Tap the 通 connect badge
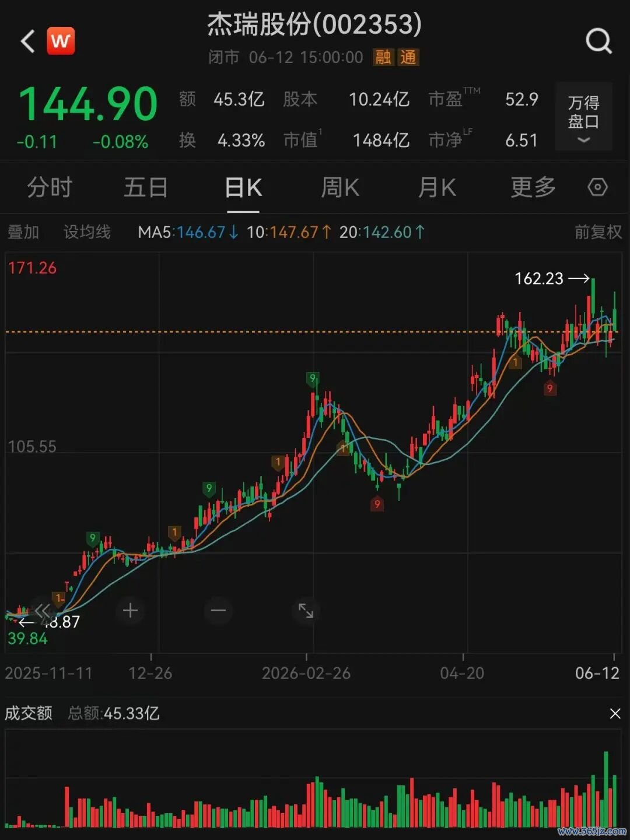 (408, 57)
